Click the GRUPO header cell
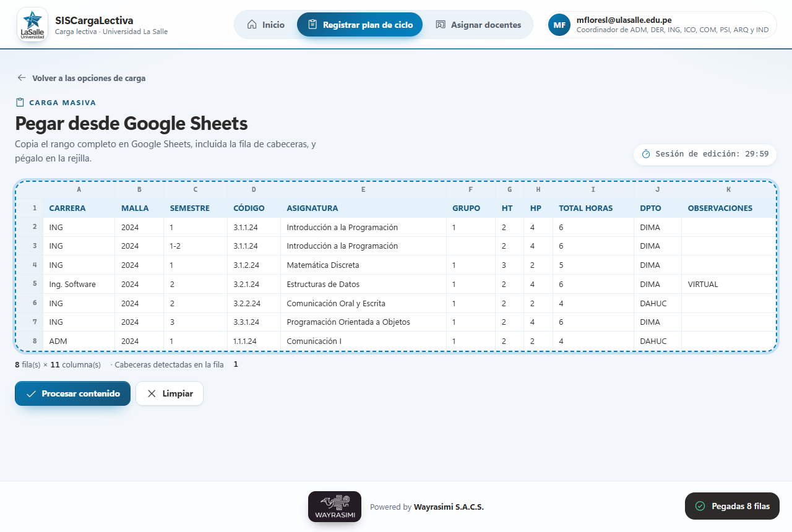The width and height of the screenshot is (792, 532). (x=471, y=208)
